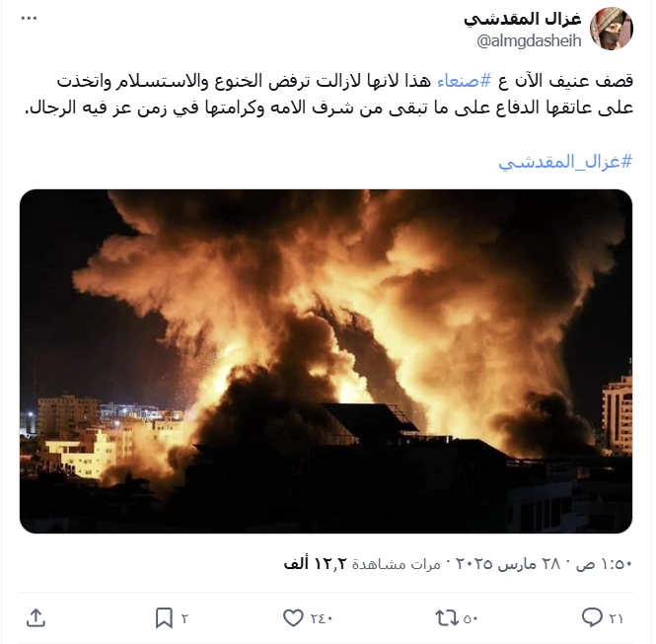656x644 pixels.
Task: Click the bookmark count ٢
Action: (x=184, y=618)
